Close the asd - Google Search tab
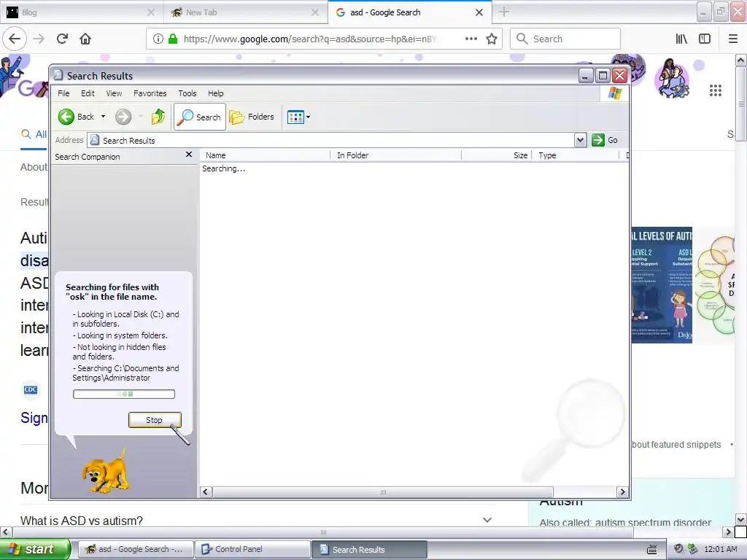Screen dimensions: 747x560 479,12
